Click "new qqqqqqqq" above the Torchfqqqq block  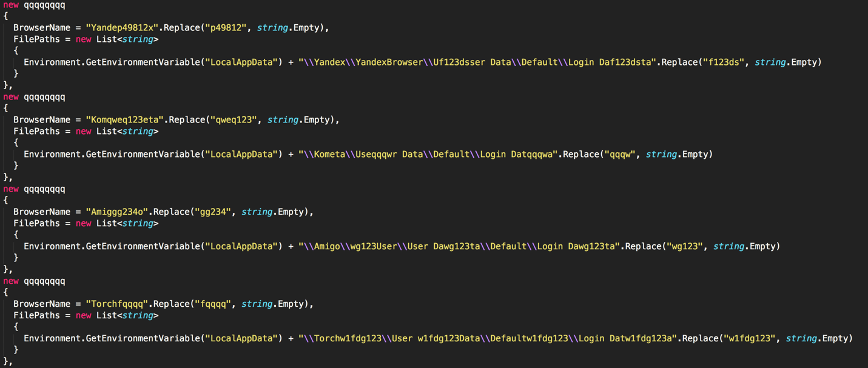(x=34, y=281)
